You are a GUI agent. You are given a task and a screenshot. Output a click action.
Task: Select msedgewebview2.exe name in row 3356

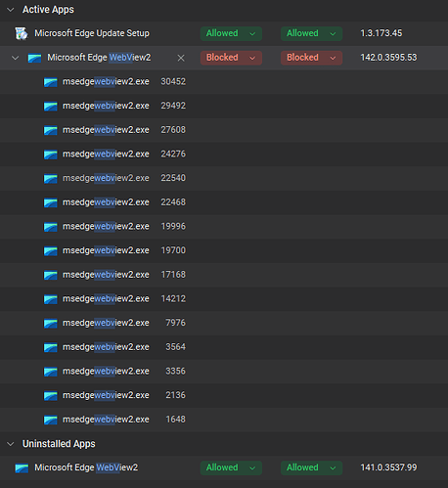106,371
